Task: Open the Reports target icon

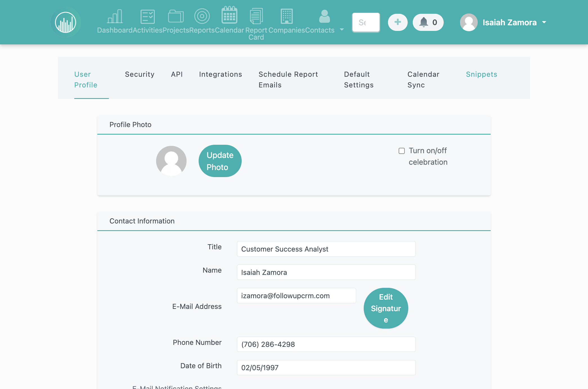Action: [x=202, y=16]
